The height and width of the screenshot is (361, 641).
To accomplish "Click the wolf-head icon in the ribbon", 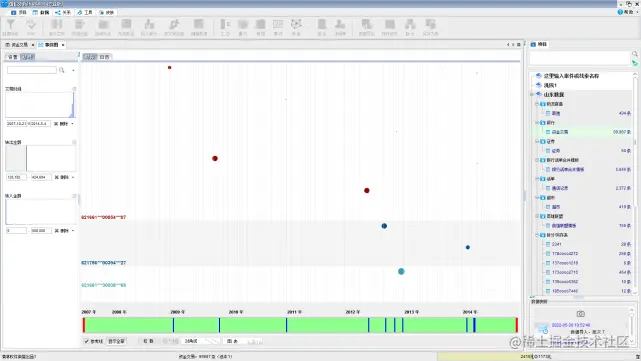I will coord(296,25).
